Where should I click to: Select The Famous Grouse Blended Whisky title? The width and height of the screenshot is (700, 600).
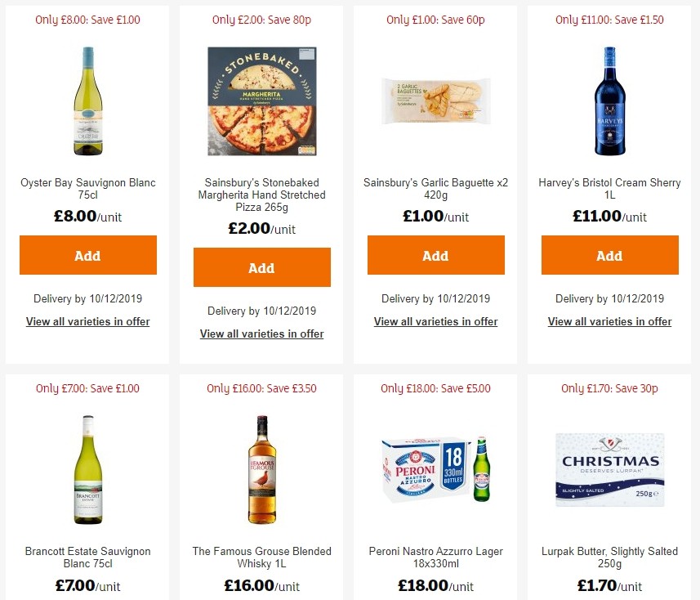point(261,557)
